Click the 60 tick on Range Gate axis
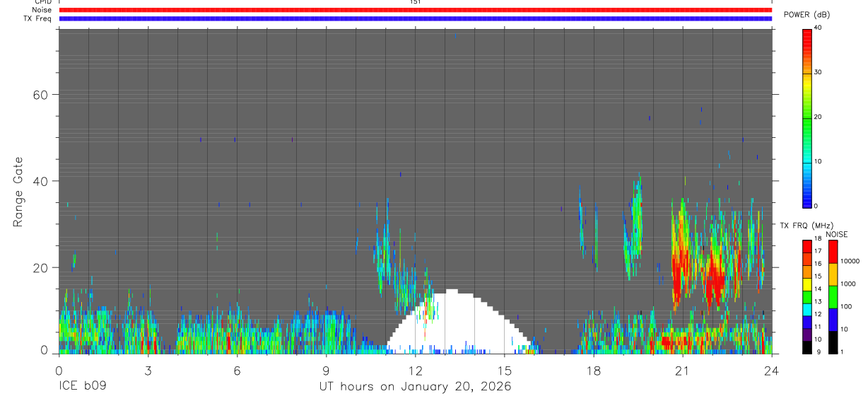 pos(42,95)
